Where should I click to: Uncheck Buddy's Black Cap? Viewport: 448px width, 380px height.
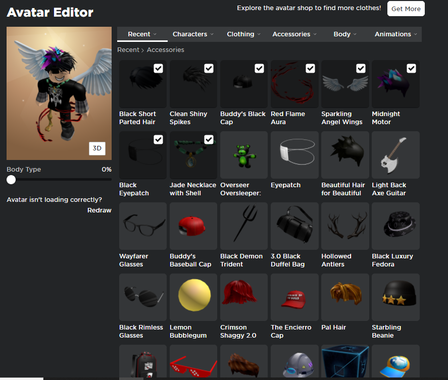(259, 68)
